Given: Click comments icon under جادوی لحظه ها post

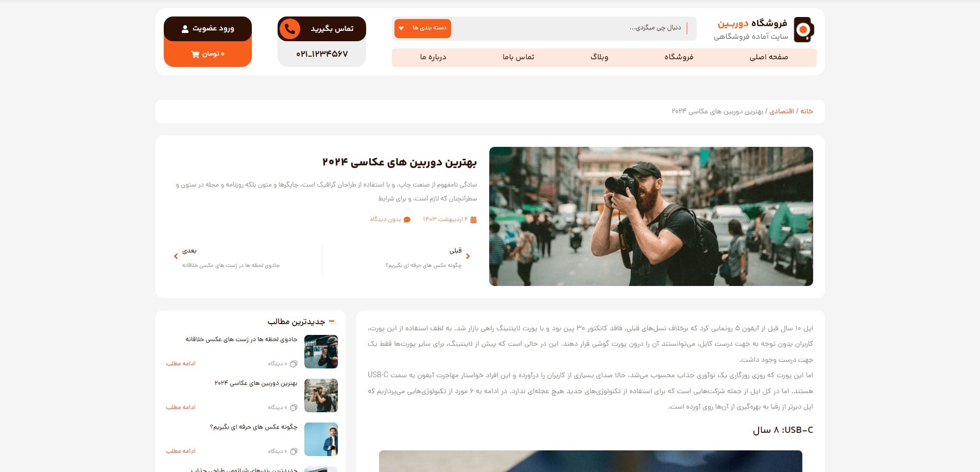Looking at the screenshot, I should [x=294, y=364].
